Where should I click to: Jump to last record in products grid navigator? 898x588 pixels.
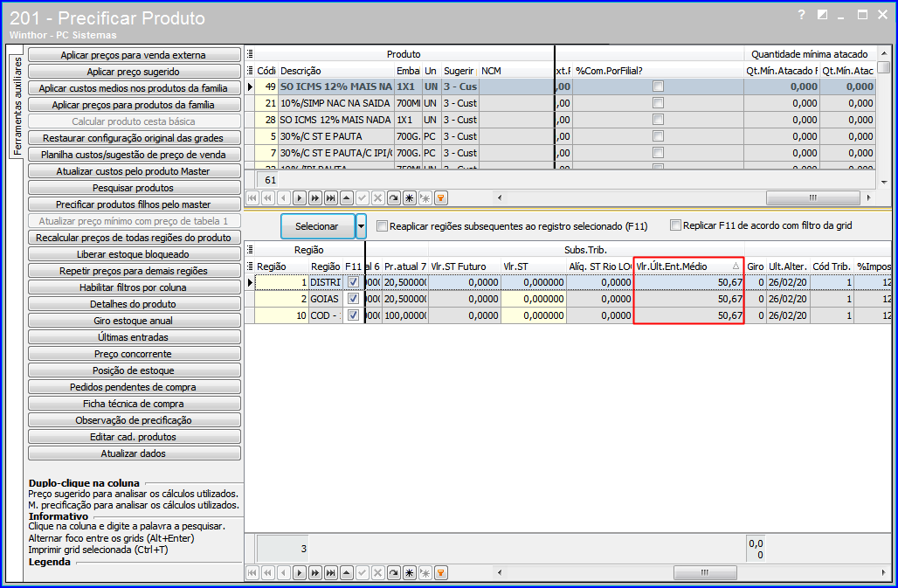coord(330,198)
